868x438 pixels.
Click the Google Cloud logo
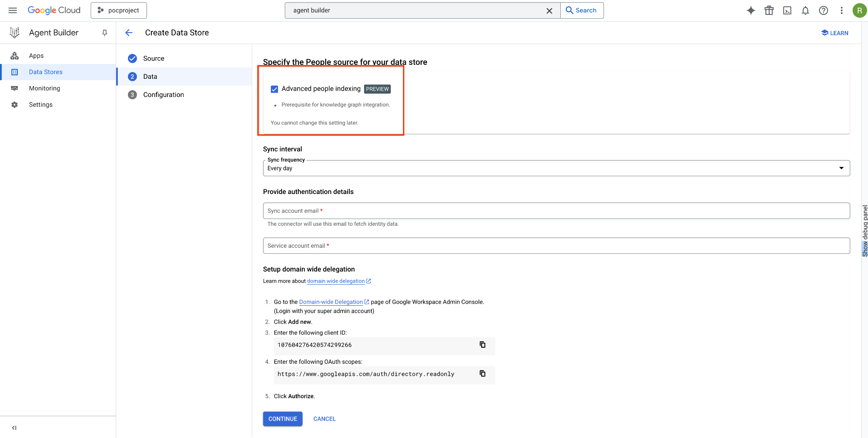(54, 10)
